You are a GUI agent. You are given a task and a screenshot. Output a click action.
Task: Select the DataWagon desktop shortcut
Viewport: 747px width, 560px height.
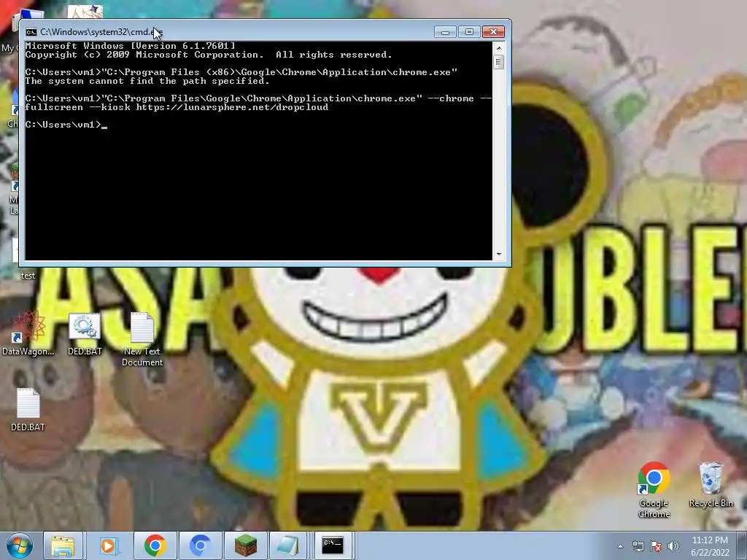click(28, 333)
